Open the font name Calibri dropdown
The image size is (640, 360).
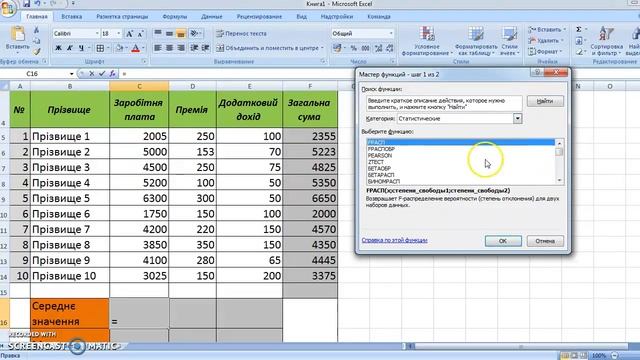coord(97,33)
